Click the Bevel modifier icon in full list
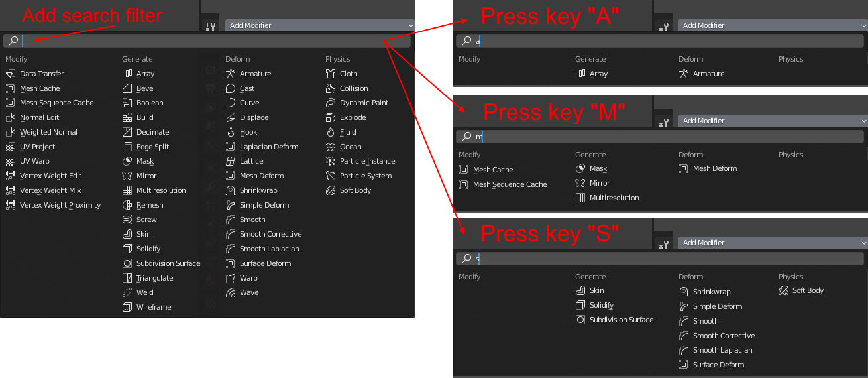This screenshot has width=868, height=378. [x=128, y=88]
